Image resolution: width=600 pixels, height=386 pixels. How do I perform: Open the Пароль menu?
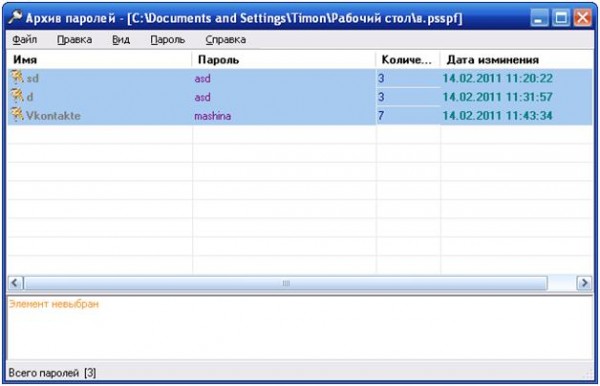168,39
